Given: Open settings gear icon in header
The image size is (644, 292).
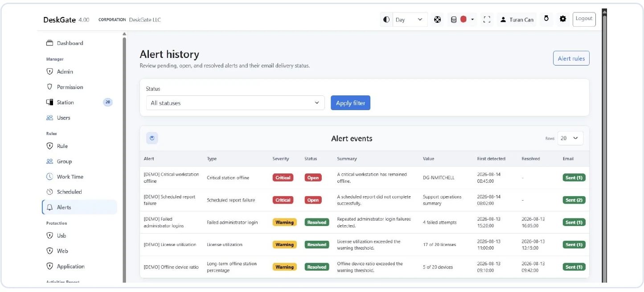Looking at the screenshot, I should (x=563, y=19).
